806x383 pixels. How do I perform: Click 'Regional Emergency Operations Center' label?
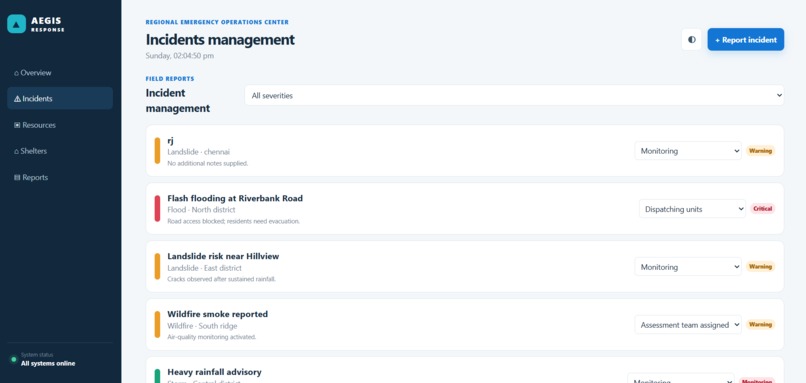217,22
